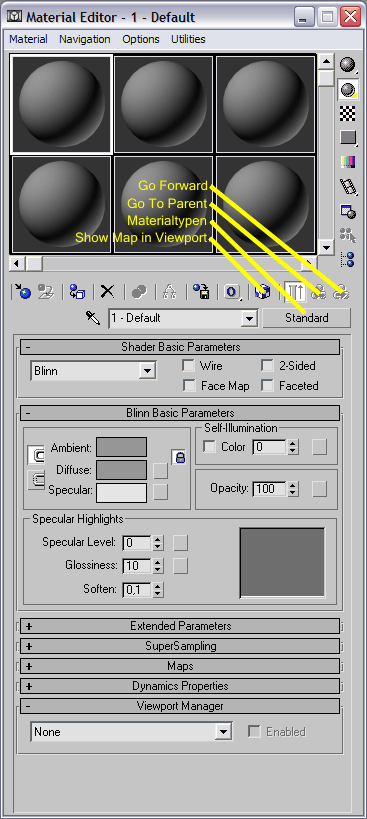This screenshot has width=367, height=819.
Task: Click Assign Material to Selection icon
Action: [78, 291]
